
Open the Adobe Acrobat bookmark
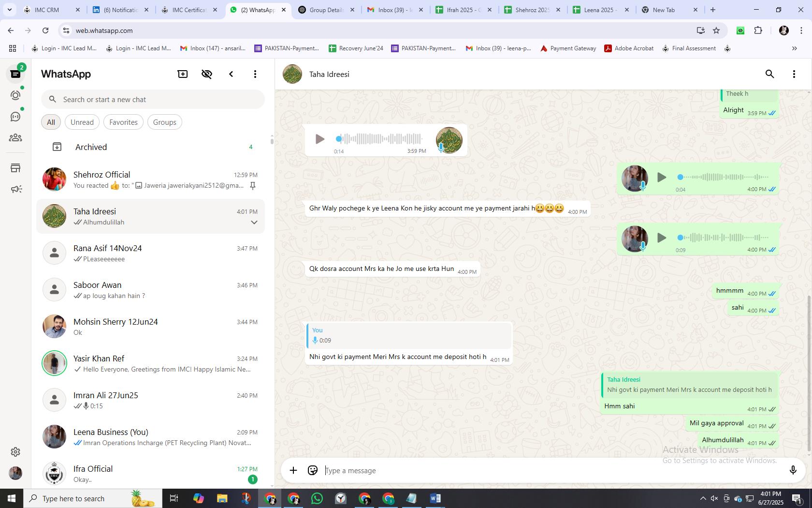629,48
